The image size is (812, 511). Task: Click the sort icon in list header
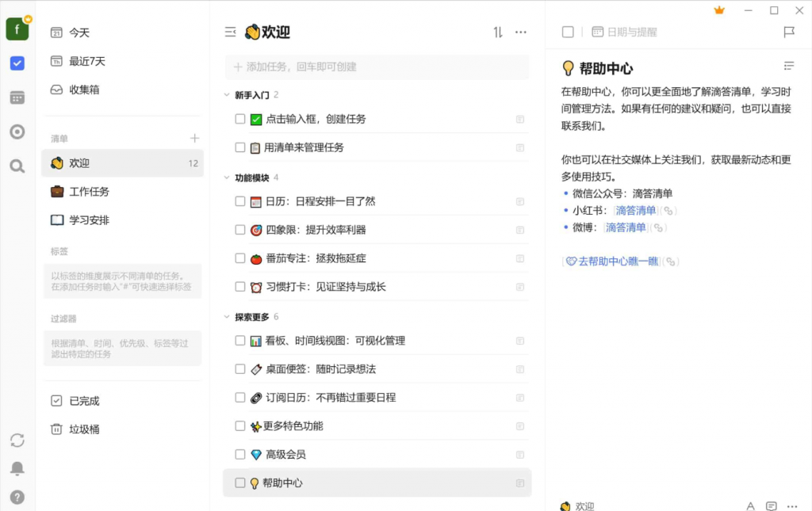point(498,32)
